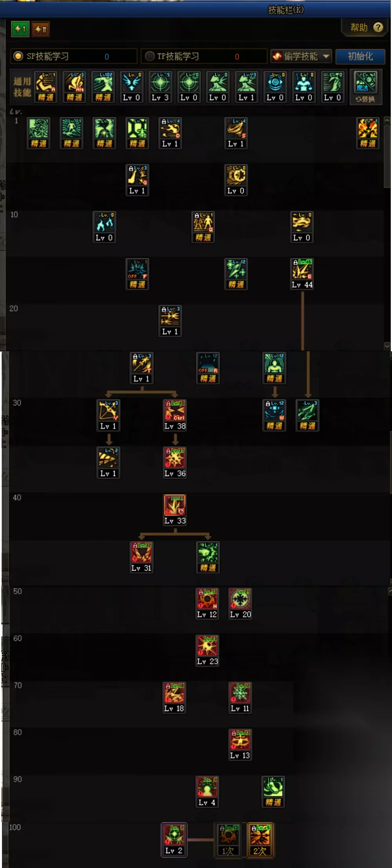Switch to skill preset tab II
Screen dimensions: 392x868
point(41,29)
